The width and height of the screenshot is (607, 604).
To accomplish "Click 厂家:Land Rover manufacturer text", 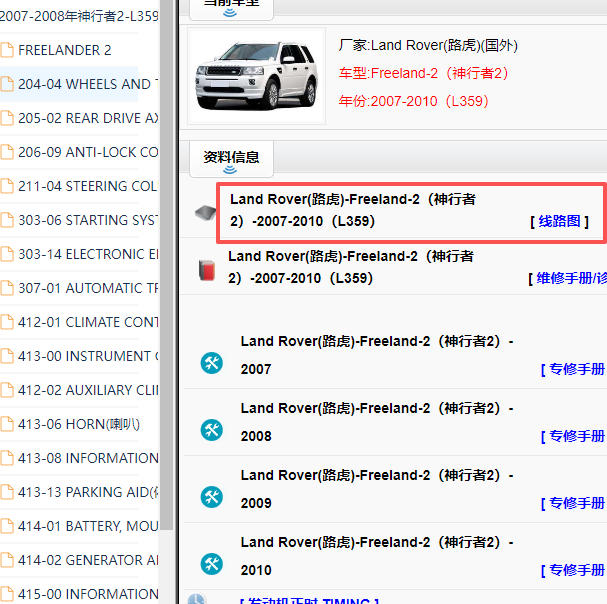I will coord(428,45).
